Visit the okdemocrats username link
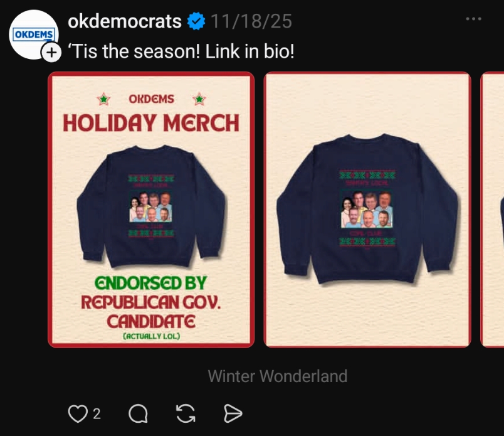The height and width of the screenshot is (436, 504). coord(124,22)
